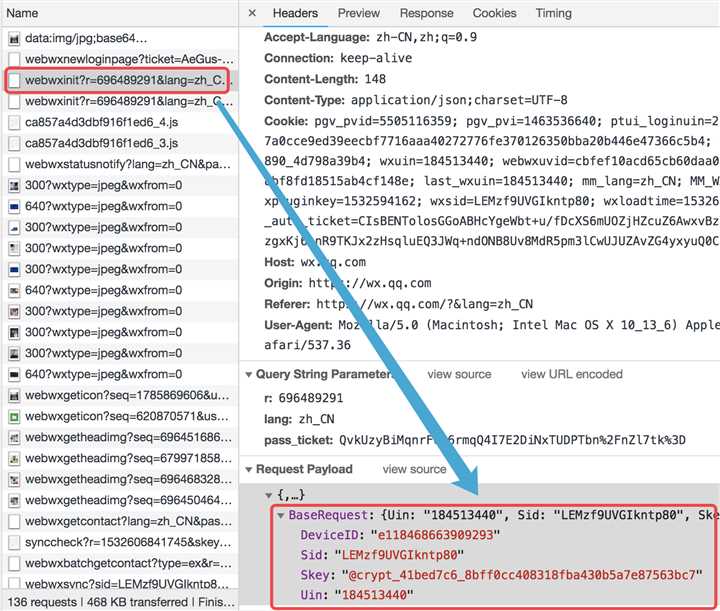Select webwxgeticon?seq=1785869606 request
The image size is (720, 611).
pyautogui.click(x=119, y=395)
